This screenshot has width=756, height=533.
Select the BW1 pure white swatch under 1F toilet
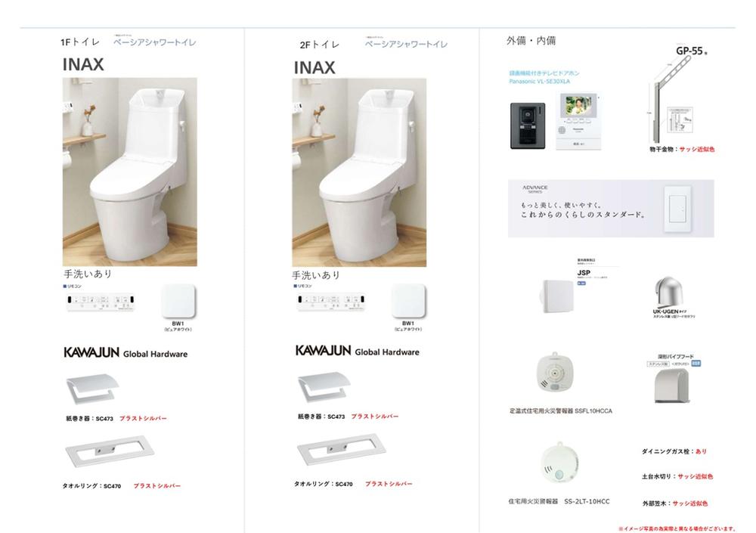coord(178,302)
